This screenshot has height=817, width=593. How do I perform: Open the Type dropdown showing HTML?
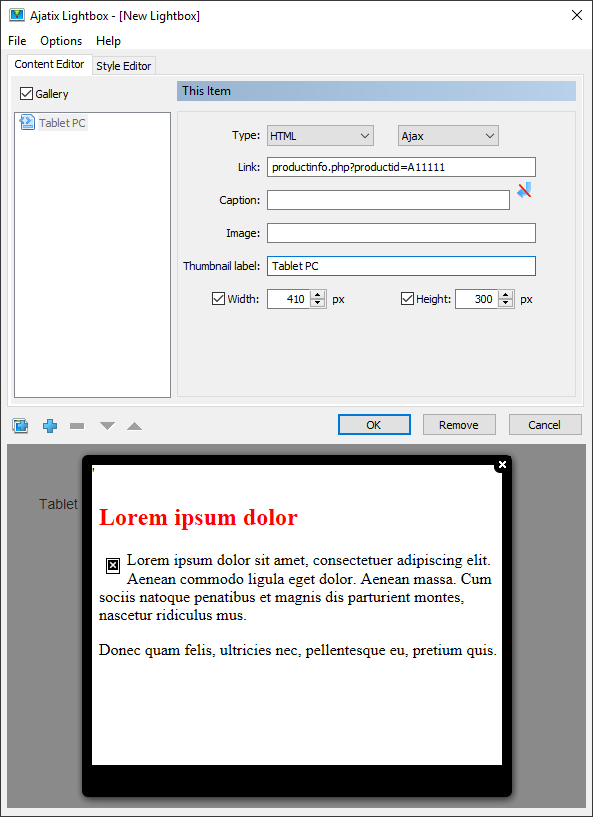[320, 135]
